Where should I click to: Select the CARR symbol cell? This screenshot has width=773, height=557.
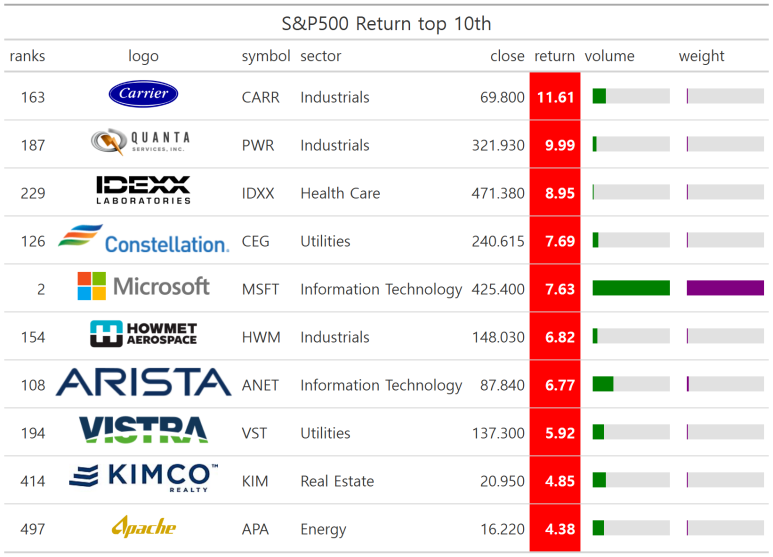click(x=260, y=97)
